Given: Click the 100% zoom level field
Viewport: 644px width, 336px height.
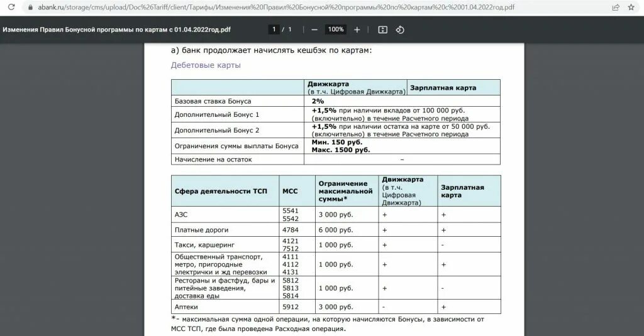Looking at the screenshot, I should [336, 30].
